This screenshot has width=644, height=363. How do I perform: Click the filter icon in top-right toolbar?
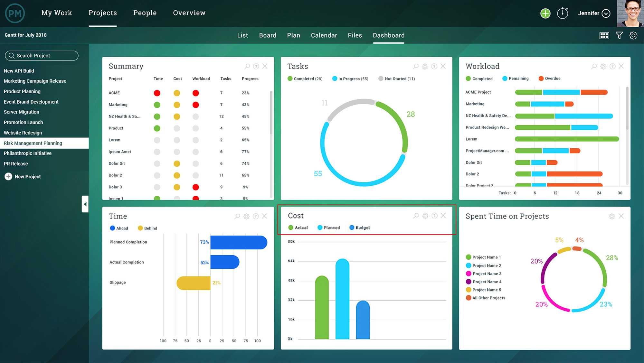pyautogui.click(x=620, y=35)
